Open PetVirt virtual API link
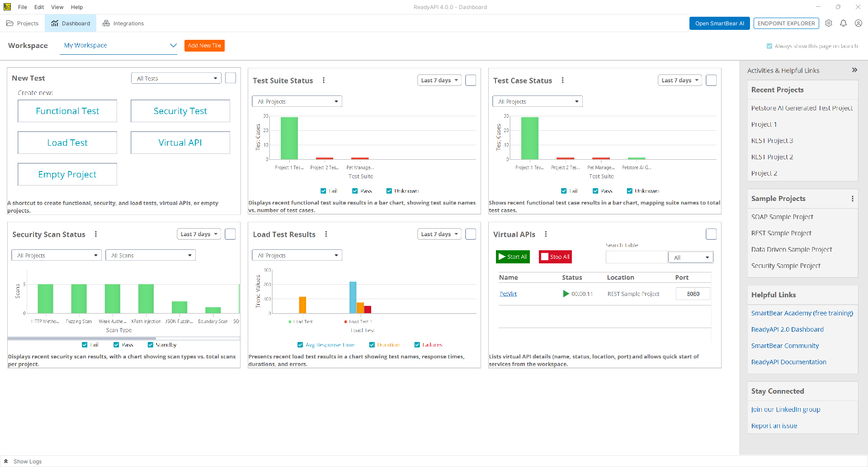Image resolution: width=868 pixels, height=467 pixels. [508, 294]
